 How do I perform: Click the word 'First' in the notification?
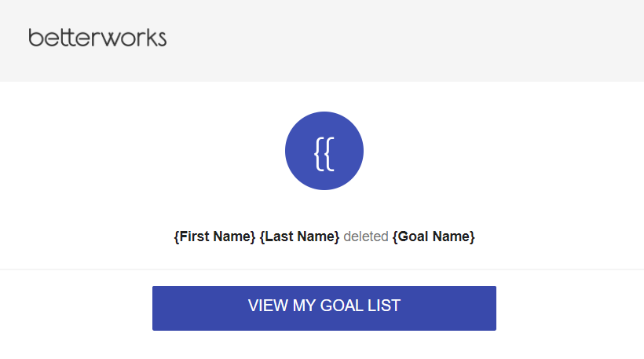[x=195, y=236]
